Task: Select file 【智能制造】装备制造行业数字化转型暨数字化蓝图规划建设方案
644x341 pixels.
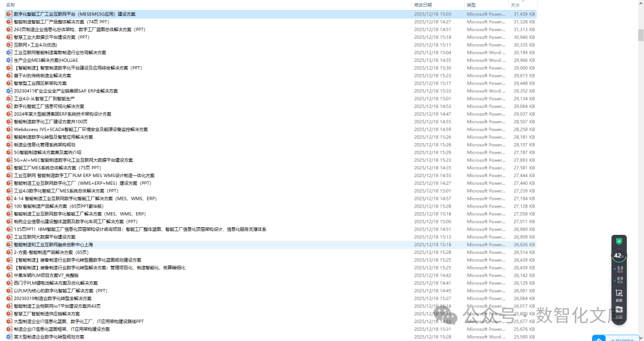Action: pos(77,260)
